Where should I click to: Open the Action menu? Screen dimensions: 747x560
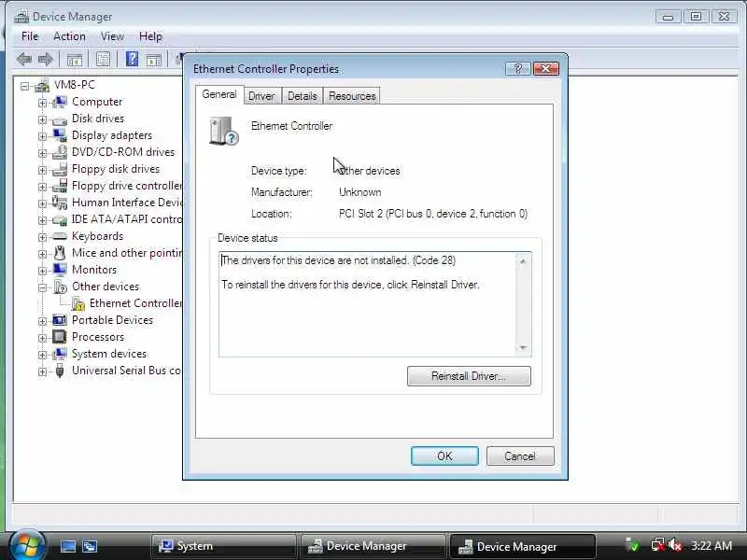point(69,36)
